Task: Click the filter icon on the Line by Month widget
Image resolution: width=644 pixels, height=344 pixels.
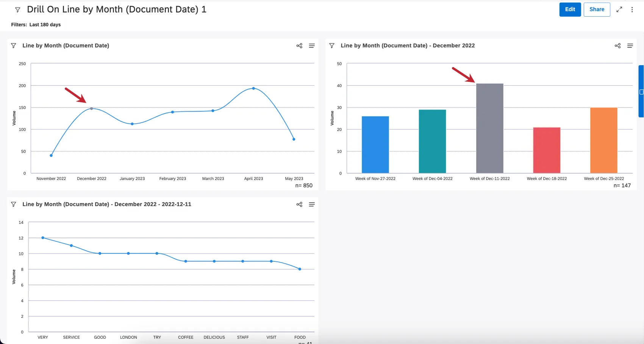Action: (13, 45)
